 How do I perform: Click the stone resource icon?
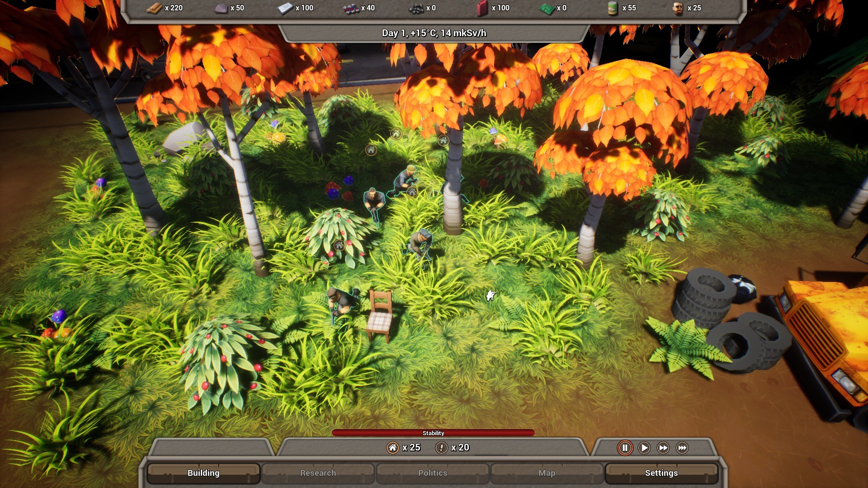tap(220, 8)
